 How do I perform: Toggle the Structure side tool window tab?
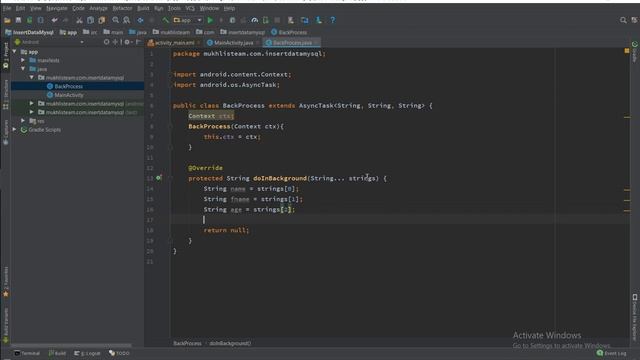pos(6,95)
